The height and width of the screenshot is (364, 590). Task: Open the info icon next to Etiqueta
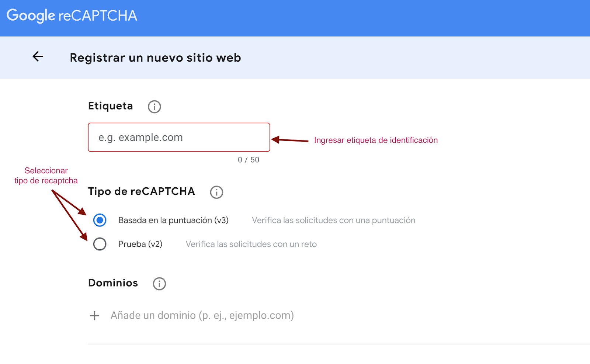tap(154, 107)
